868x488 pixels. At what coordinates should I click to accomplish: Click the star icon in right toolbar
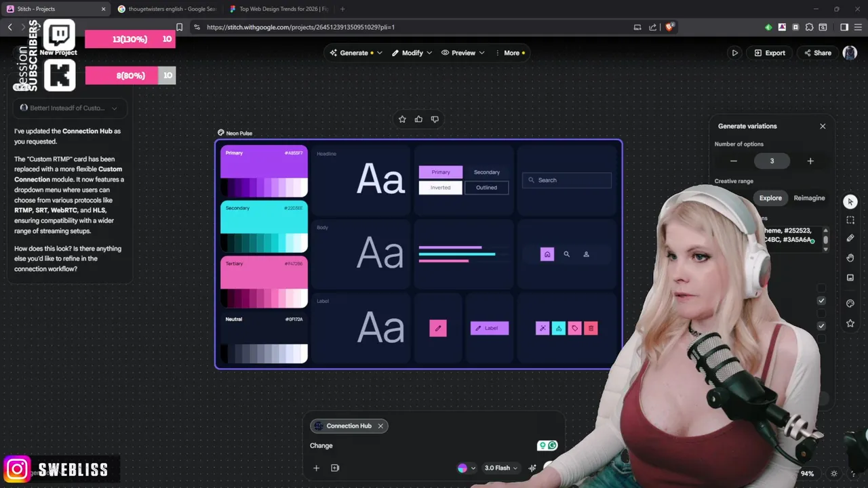(x=850, y=323)
